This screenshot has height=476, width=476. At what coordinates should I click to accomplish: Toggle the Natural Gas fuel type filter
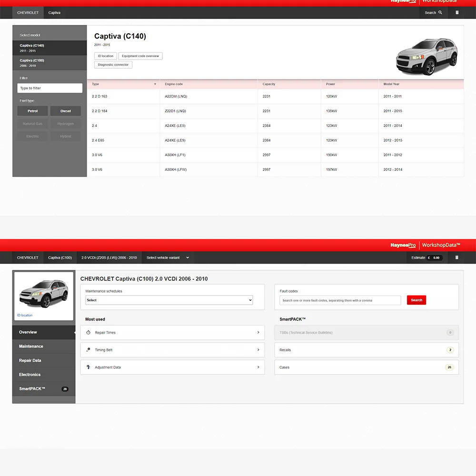pyautogui.click(x=32, y=124)
